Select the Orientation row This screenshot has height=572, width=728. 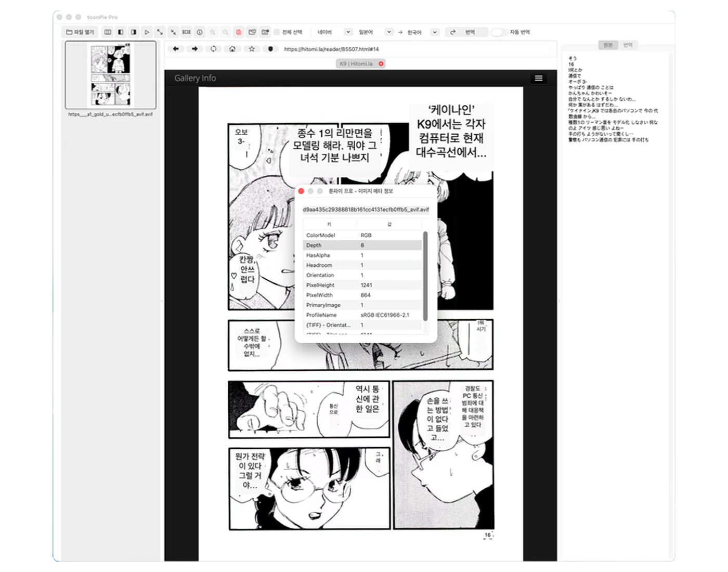click(x=362, y=275)
